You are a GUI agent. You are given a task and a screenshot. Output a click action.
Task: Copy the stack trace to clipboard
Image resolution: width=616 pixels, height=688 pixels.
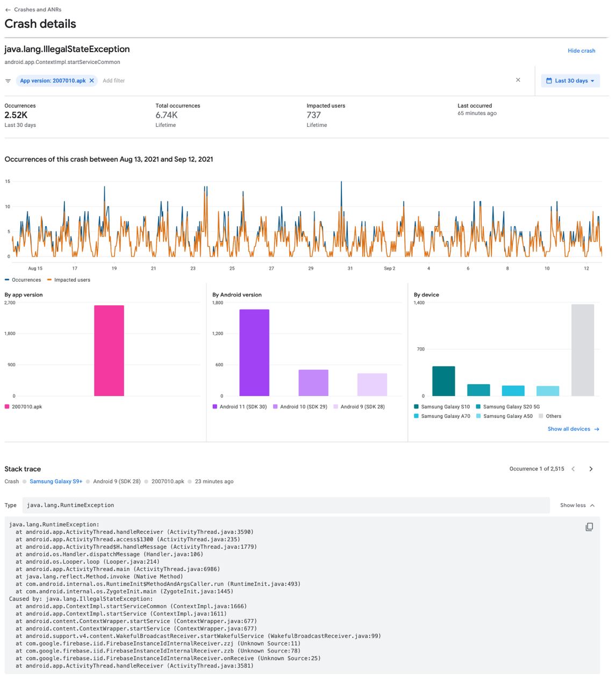pyautogui.click(x=589, y=527)
